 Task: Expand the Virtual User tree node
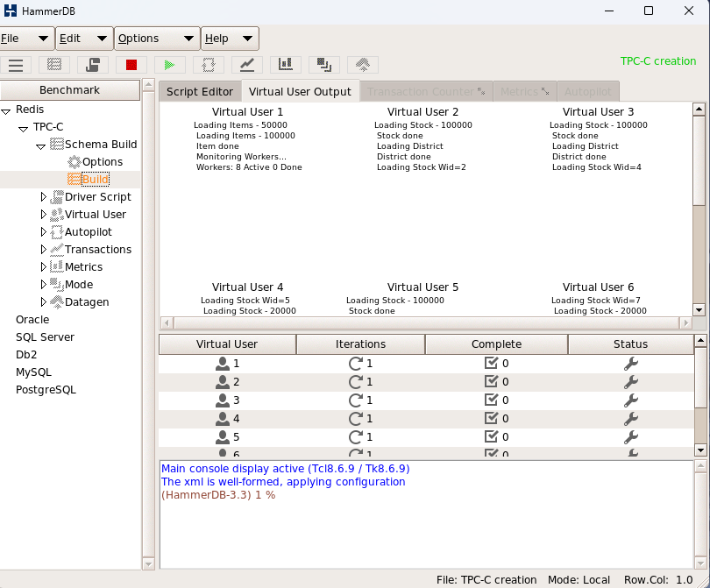click(42, 214)
